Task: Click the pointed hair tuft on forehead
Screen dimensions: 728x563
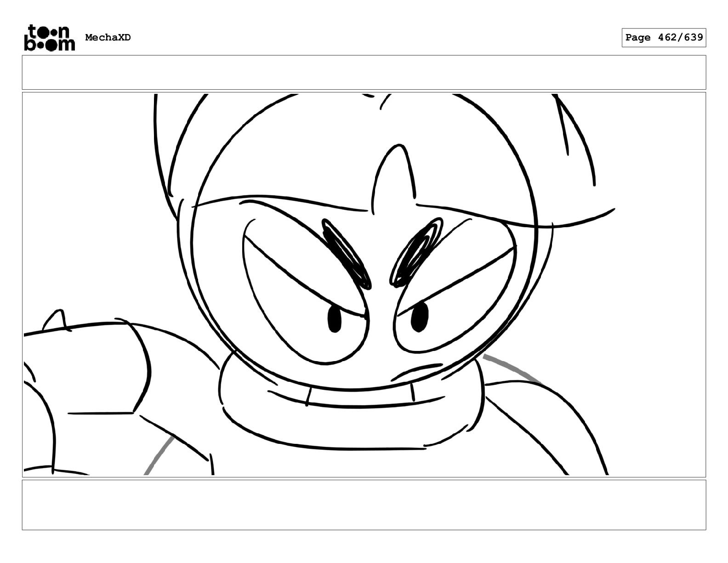Action: (x=395, y=178)
